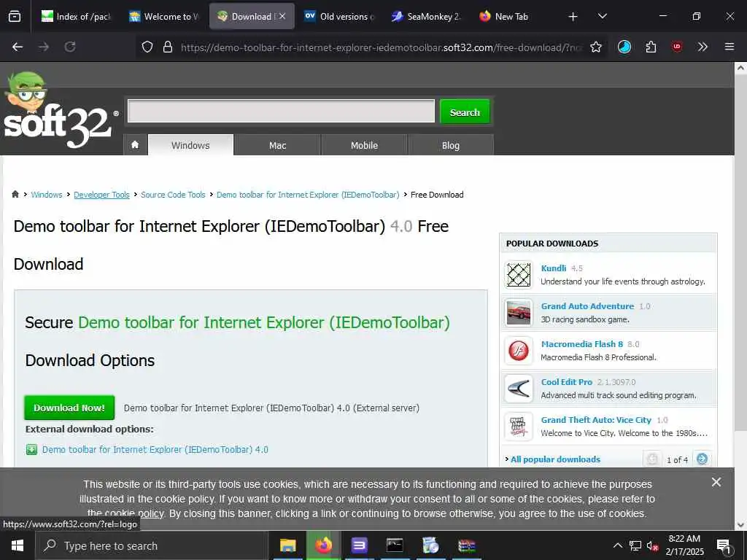Viewport: 747px width, 560px height.
Task: Go to next popular downloads page arrow
Action: (x=702, y=459)
